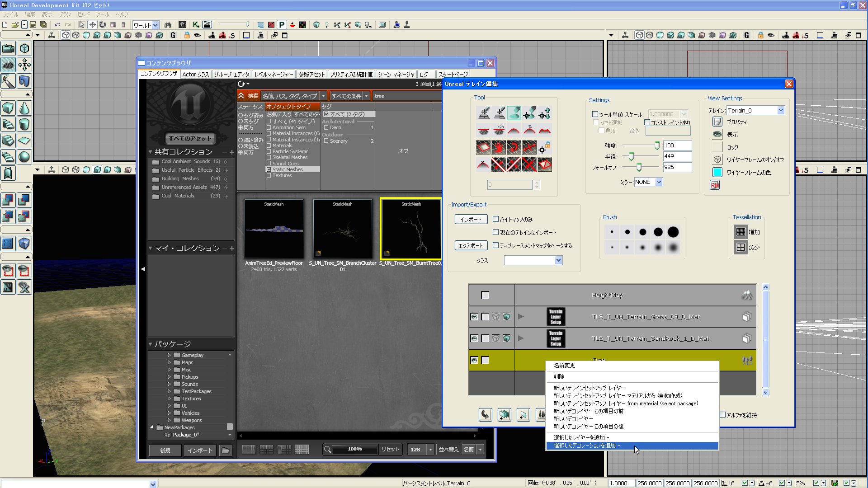Switch to the Actor クラス tab
This screenshot has width=868, height=488.
(x=195, y=74)
